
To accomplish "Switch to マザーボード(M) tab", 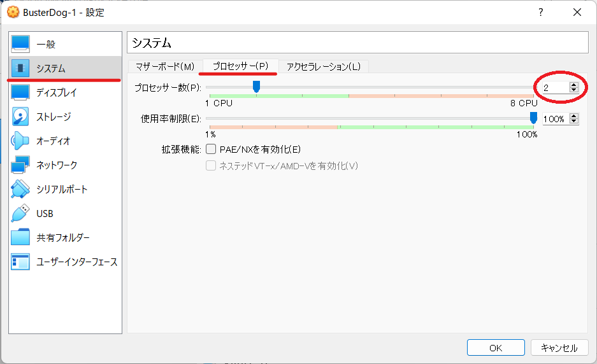I will pyautogui.click(x=165, y=67).
